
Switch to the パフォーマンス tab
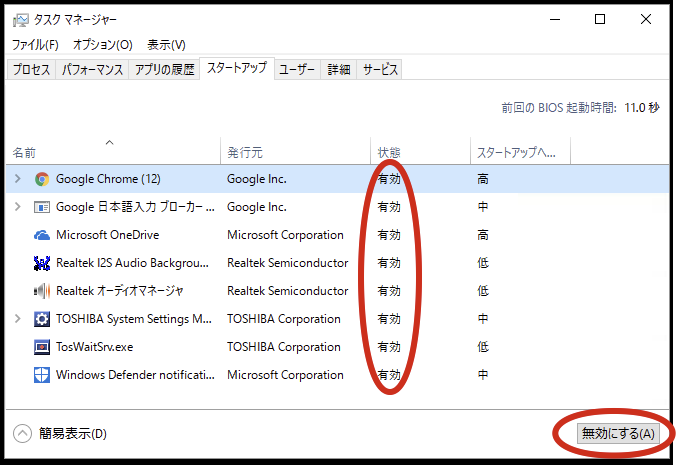point(92,70)
